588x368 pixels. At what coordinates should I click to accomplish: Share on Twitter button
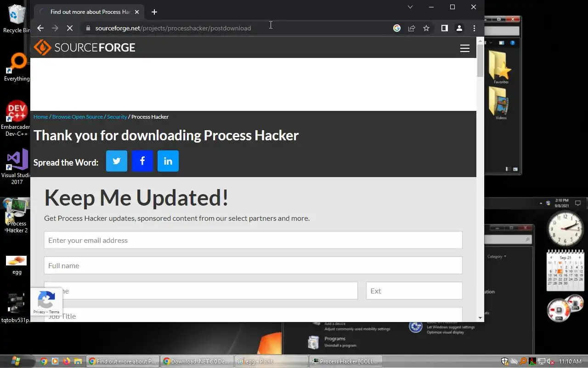pos(117,161)
